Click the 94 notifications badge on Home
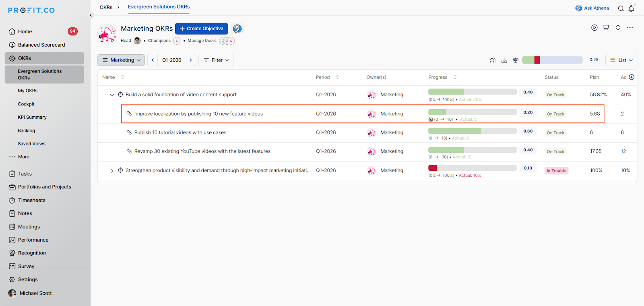The height and width of the screenshot is (306, 644). pyautogui.click(x=72, y=31)
